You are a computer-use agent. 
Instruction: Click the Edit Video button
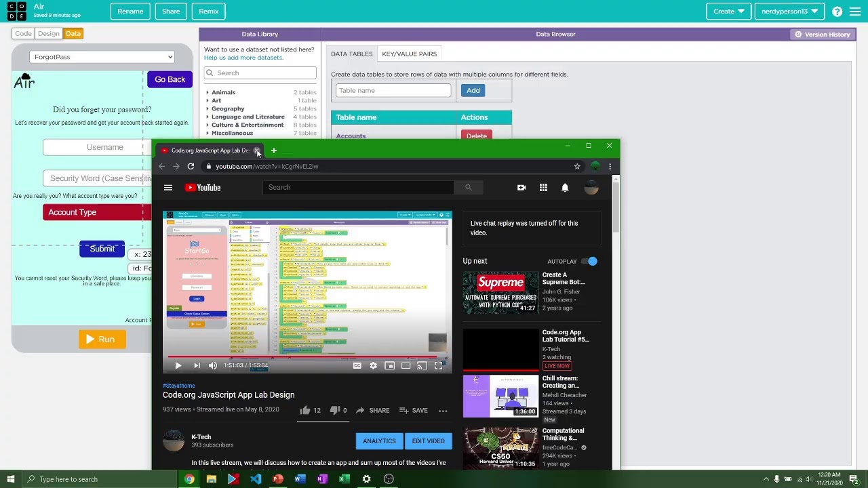(429, 441)
